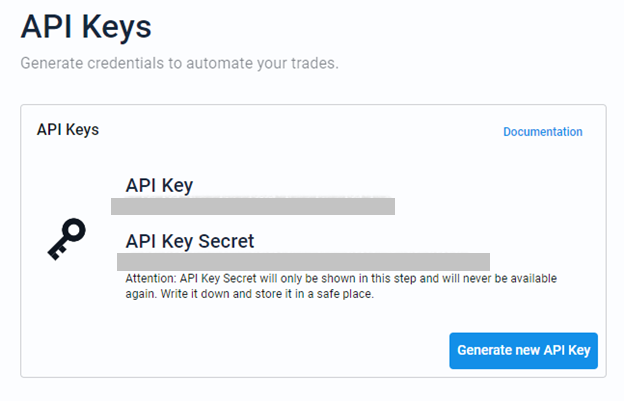Image resolution: width=624 pixels, height=401 pixels.
Task: Click the "API Keys" title inside the card
Action: [68, 130]
